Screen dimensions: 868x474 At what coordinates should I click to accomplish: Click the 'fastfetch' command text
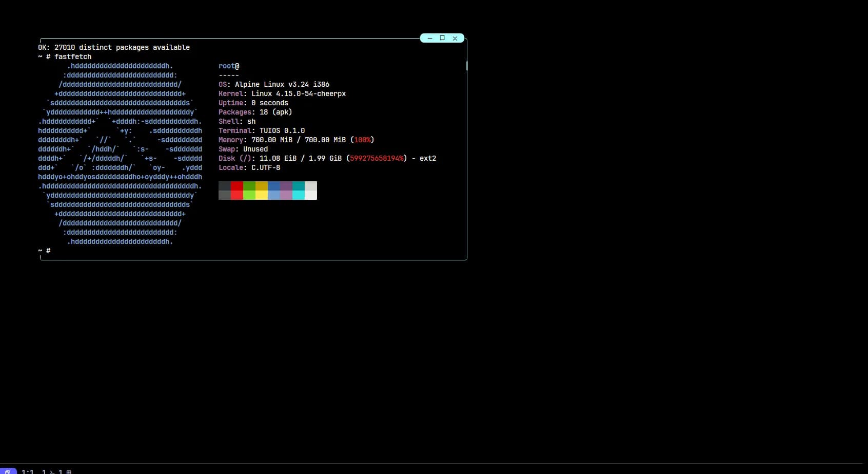click(x=73, y=56)
